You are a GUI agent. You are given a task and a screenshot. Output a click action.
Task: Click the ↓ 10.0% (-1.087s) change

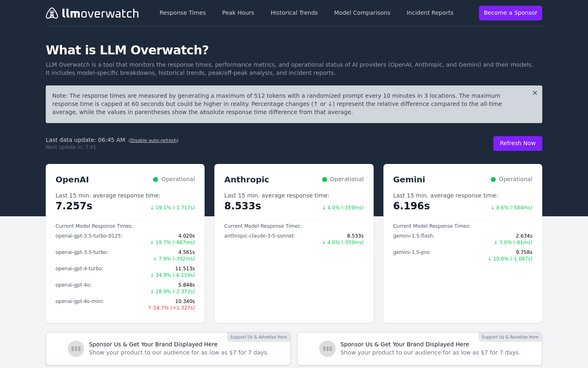pyautogui.click(x=510, y=259)
